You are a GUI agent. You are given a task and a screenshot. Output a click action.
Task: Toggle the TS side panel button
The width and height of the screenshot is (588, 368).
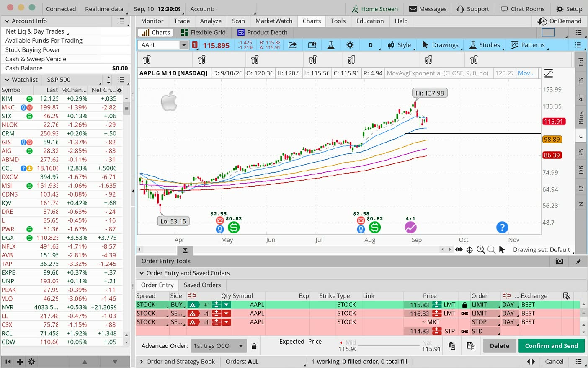point(581,81)
